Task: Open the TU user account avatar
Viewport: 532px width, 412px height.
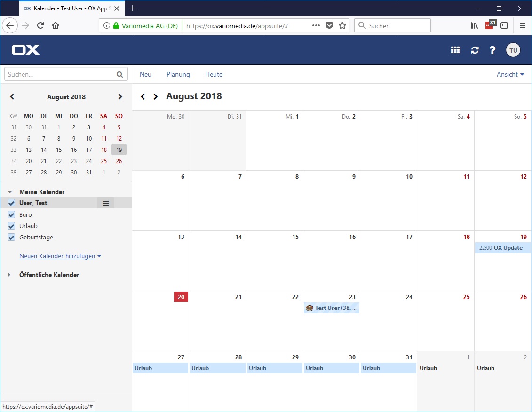Action: pos(513,50)
